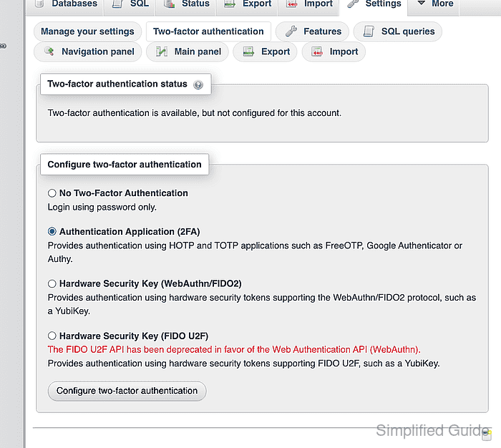Switch to the Status top tab
Viewport: 501px width, 448px height.
tap(186, 4)
